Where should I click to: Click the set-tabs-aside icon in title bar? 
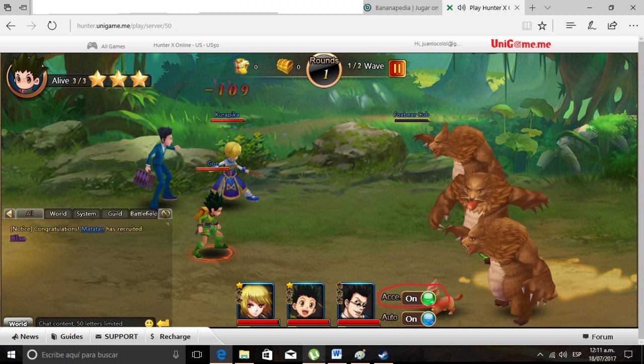23,8
